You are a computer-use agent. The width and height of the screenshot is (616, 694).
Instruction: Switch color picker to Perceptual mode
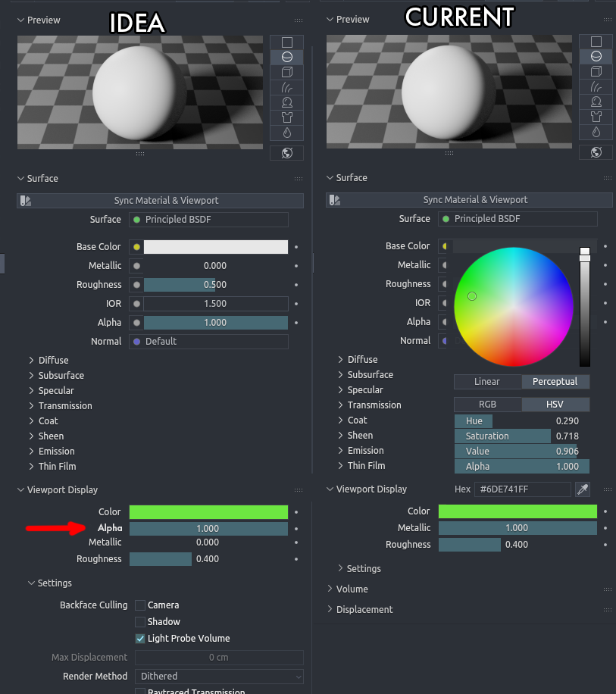click(555, 382)
